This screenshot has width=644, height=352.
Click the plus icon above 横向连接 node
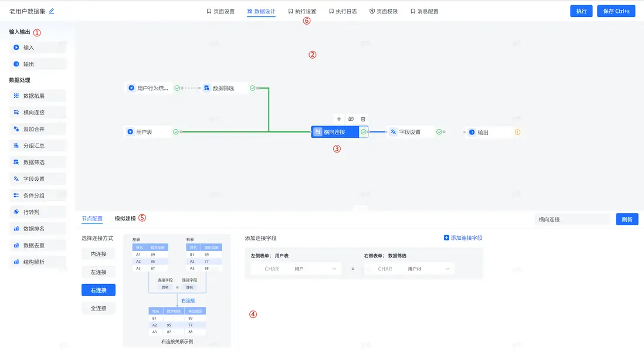tap(339, 119)
